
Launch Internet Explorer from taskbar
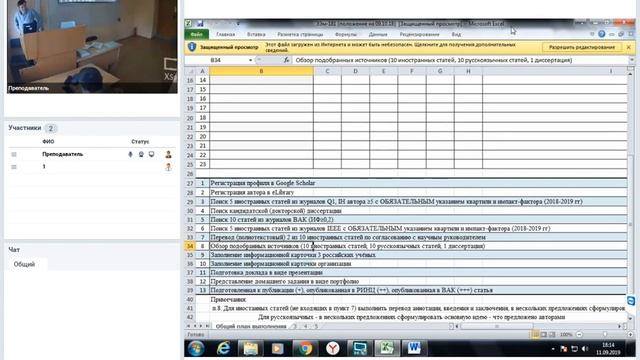tap(223, 349)
